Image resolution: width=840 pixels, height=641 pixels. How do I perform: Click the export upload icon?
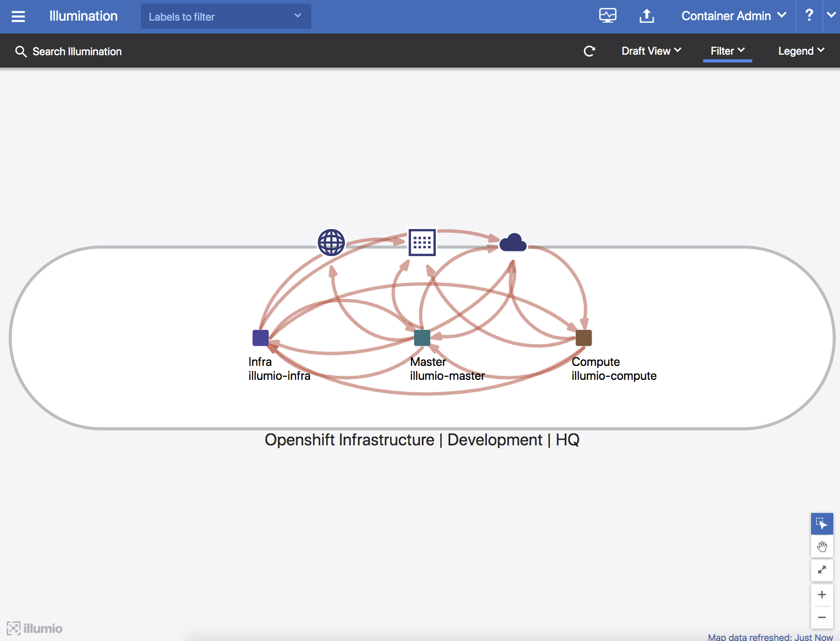(x=646, y=16)
